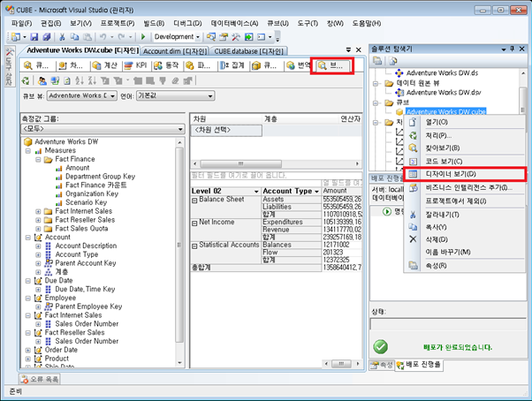The height and width of the screenshot is (401, 532).
Task: Click the Adventure Works DW cube icon in the tree
Action: point(28,141)
